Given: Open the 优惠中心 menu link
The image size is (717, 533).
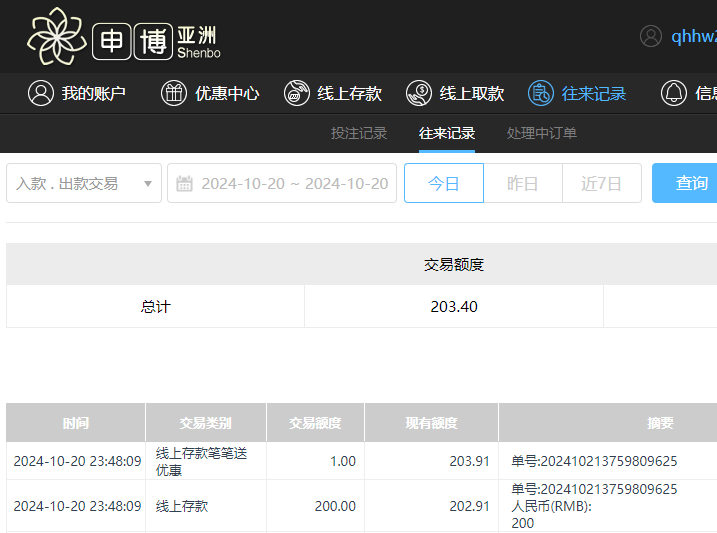Looking at the screenshot, I should point(227,94).
